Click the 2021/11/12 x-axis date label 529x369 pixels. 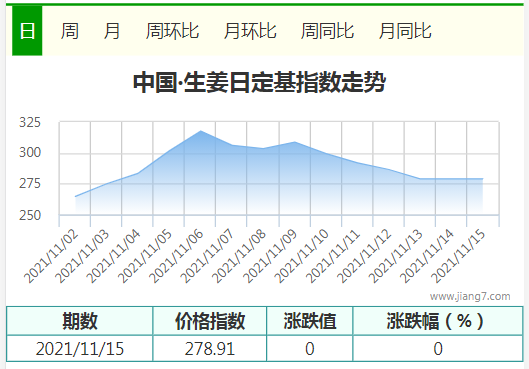tap(364, 256)
